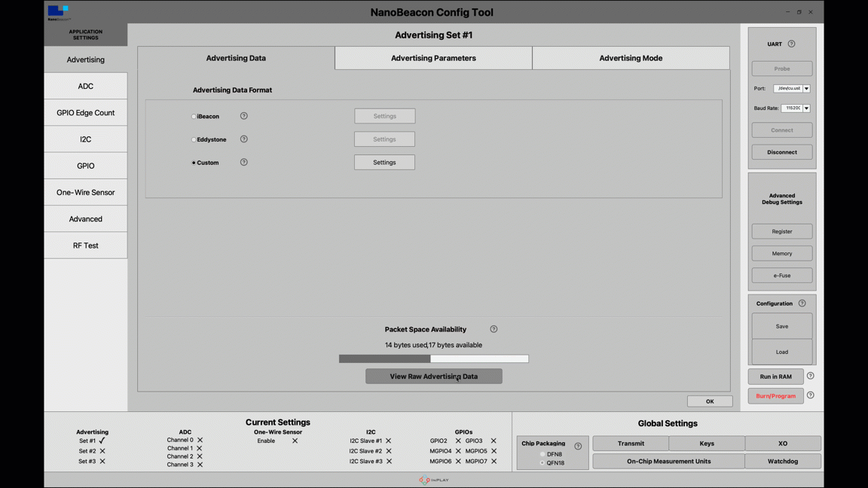Open Chip Packaging help icon
This screenshot has height=488, width=868.
(577, 445)
